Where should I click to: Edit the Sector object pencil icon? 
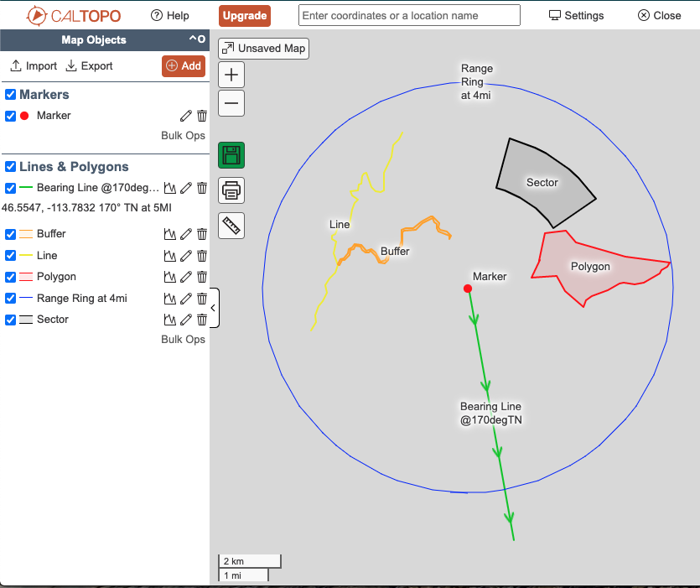click(186, 320)
